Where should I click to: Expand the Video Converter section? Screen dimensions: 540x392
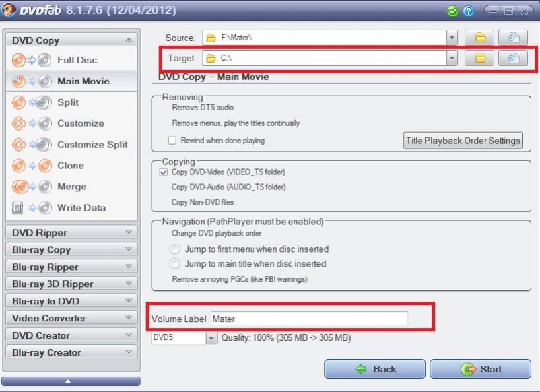[x=129, y=317]
